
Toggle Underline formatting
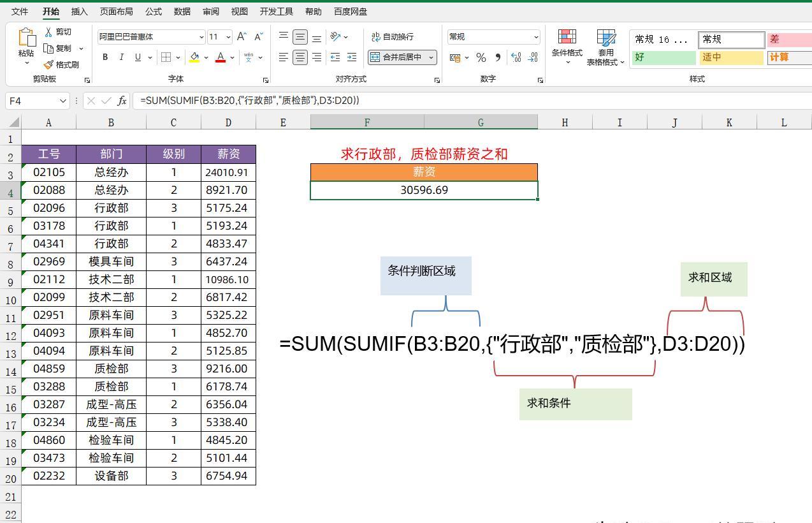[138, 57]
